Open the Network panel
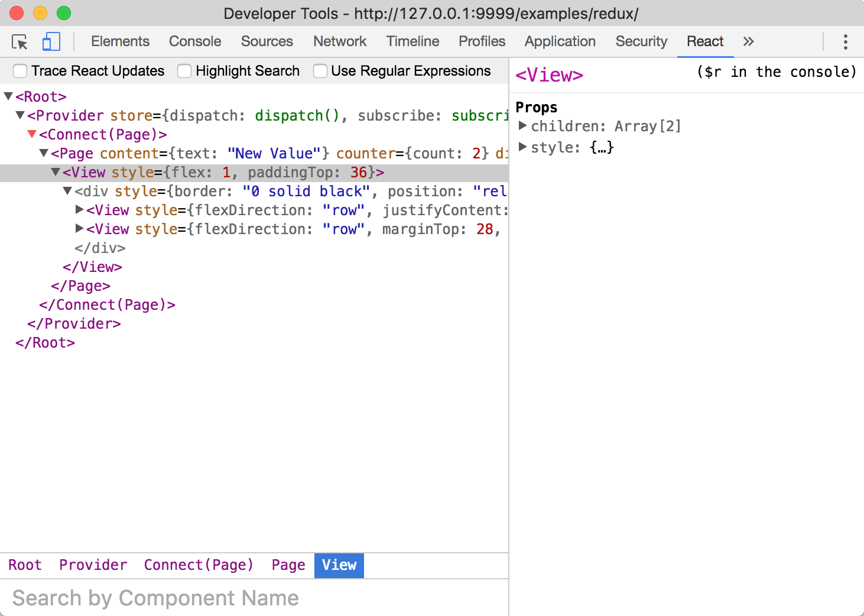Image resolution: width=864 pixels, height=616 pixels. click(x=340, y=41)
